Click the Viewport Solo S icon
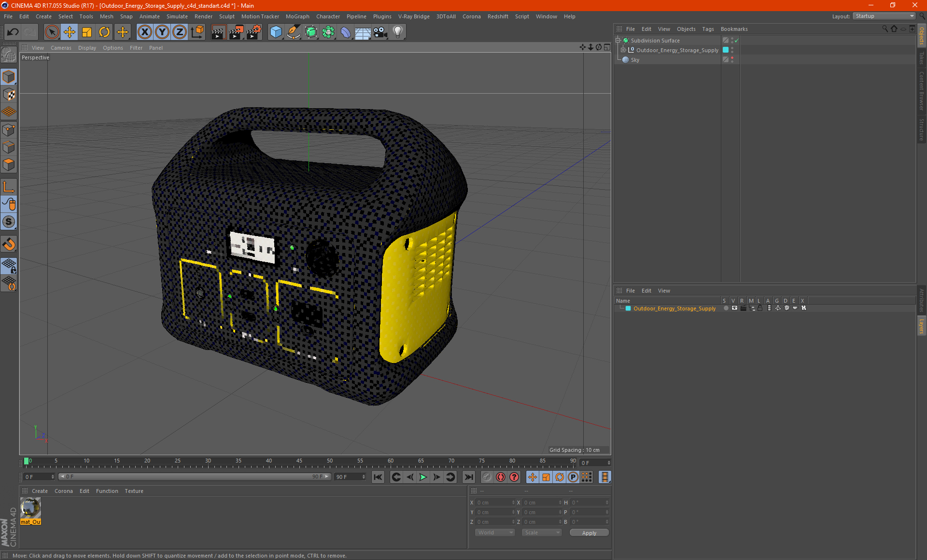927x560 pixels. pos(9,222)
